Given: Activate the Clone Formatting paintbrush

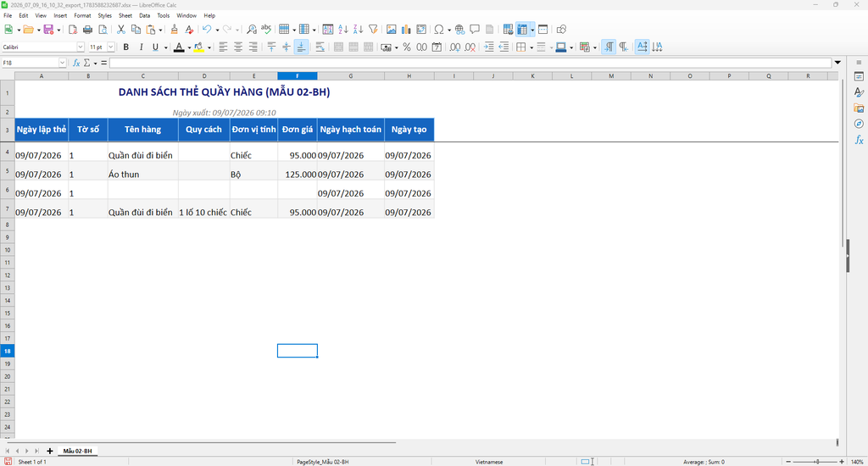Looking at the screenshot, I should click(175, 30).
